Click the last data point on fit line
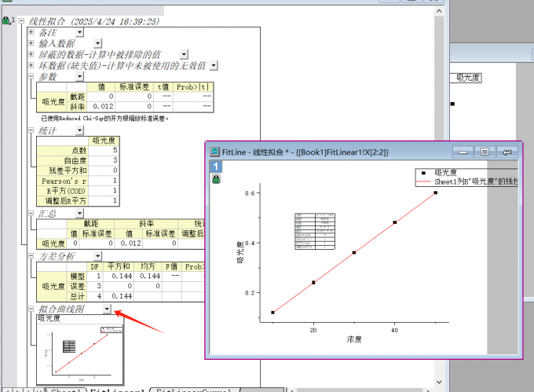The image size is (534, 392). pyautogui.click(x=436, y=192)
